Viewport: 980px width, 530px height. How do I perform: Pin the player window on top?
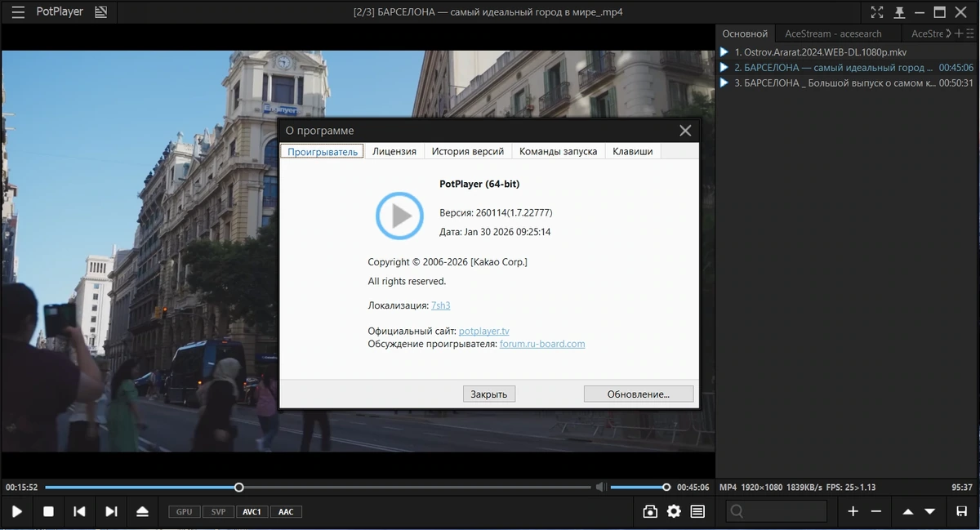899,12
